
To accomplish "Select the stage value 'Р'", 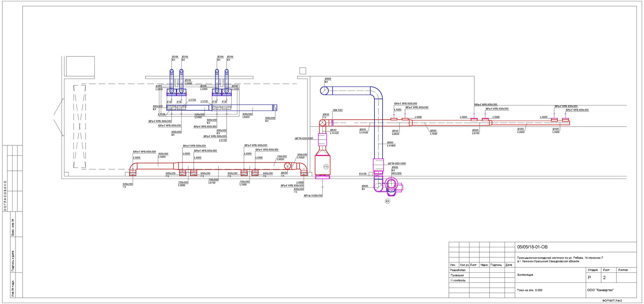I will tap(589, 278).
